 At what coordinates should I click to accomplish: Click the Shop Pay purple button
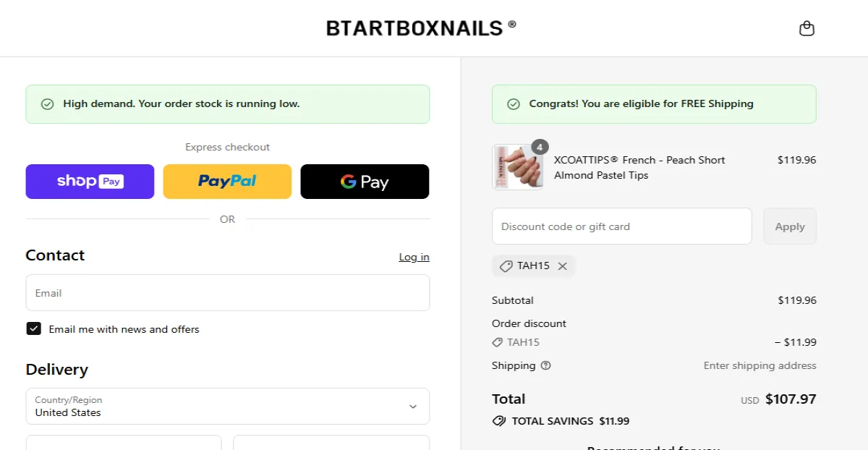point(90,182)
